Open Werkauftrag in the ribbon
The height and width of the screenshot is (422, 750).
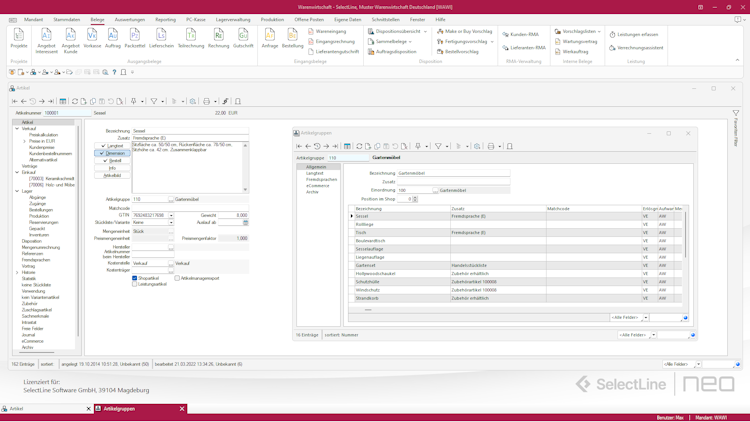point(572,52)
